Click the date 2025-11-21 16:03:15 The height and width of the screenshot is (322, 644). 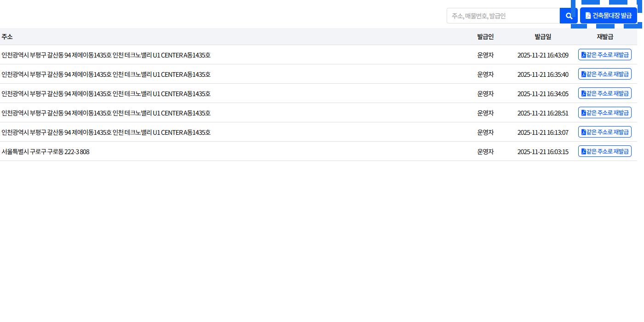[543, 152]
